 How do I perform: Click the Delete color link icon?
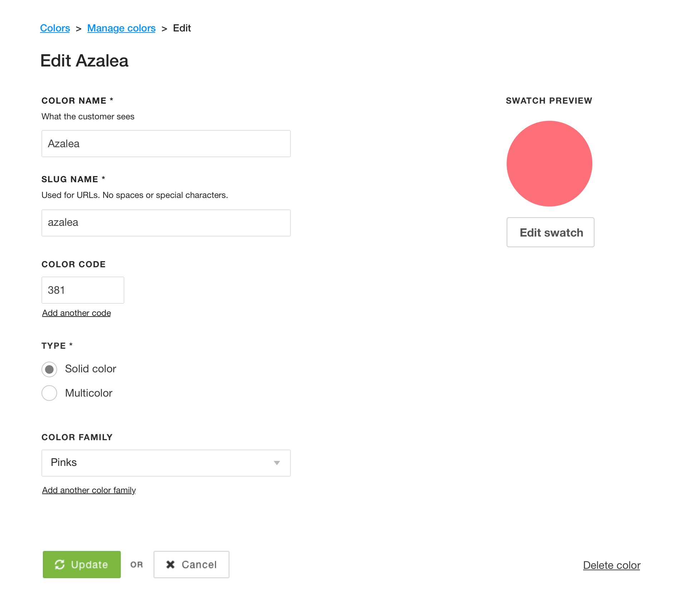611,565
